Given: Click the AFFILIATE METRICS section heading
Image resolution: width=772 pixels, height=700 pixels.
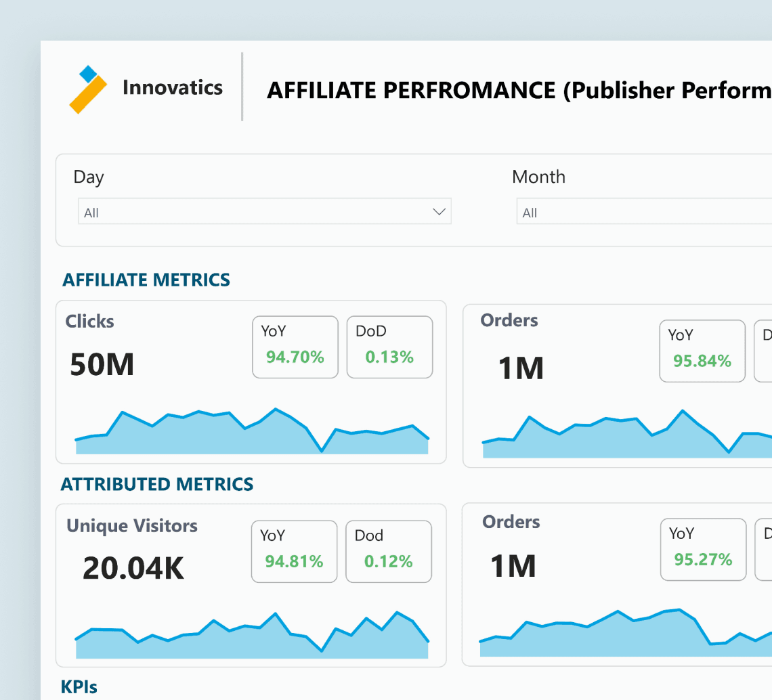Looking at the screenshot, I should click(x=146, y=280).
